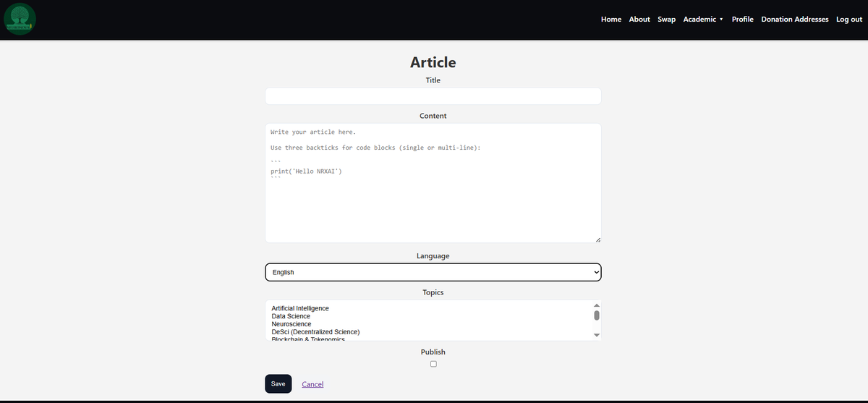Viewport: 868px width, 403px height.
Task: Open the Profile page
Action: coord(742,20)
